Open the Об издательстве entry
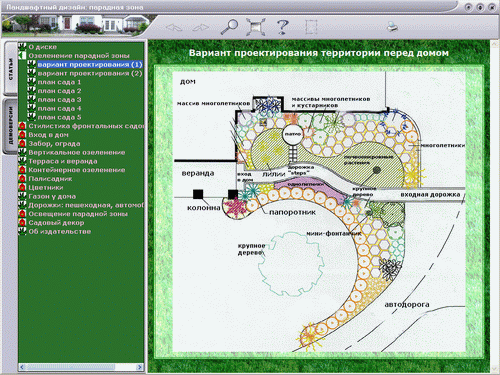Viewport: 500px width, 375px height. 59,231
